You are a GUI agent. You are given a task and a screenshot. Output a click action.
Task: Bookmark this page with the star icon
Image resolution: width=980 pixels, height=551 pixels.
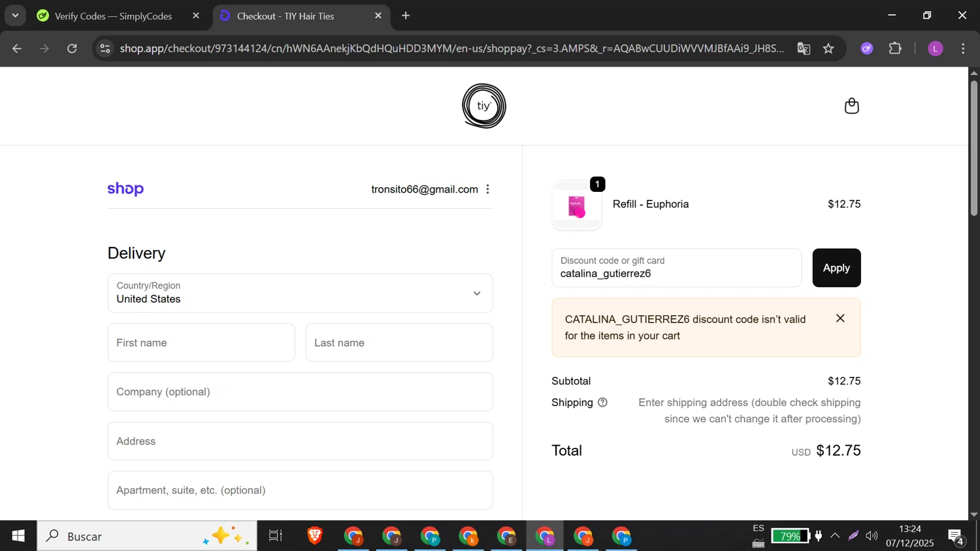[828, 48]
